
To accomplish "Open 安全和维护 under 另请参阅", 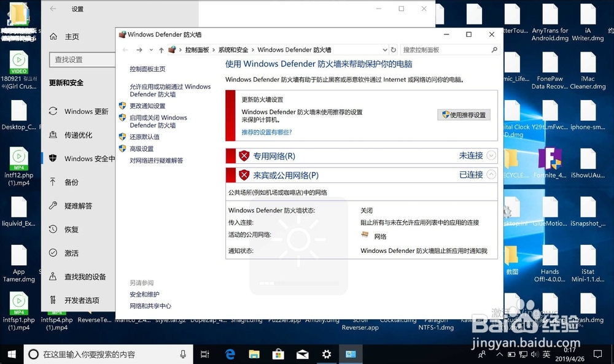I will [x=144, y=295].
